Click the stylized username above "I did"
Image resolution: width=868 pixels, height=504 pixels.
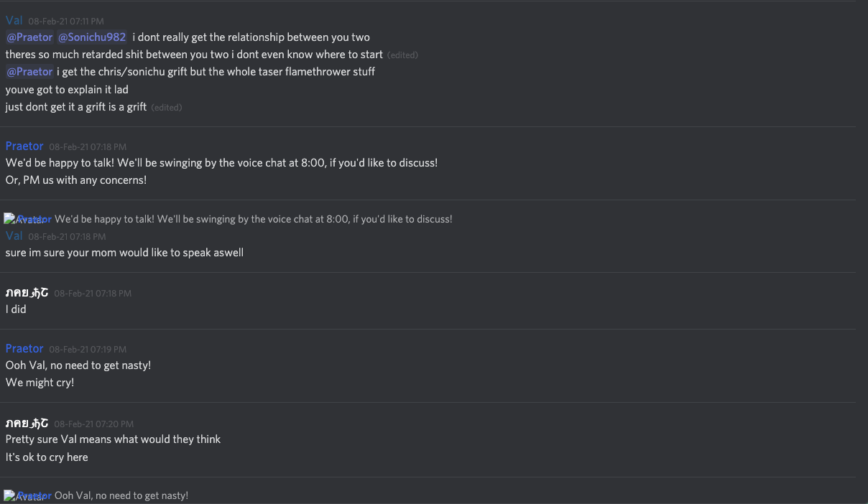point(27,292)
